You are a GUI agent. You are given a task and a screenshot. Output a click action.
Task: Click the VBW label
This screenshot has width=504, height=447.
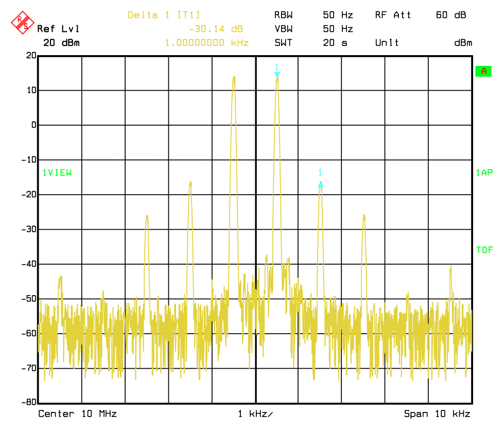click(x=284, y=29)
